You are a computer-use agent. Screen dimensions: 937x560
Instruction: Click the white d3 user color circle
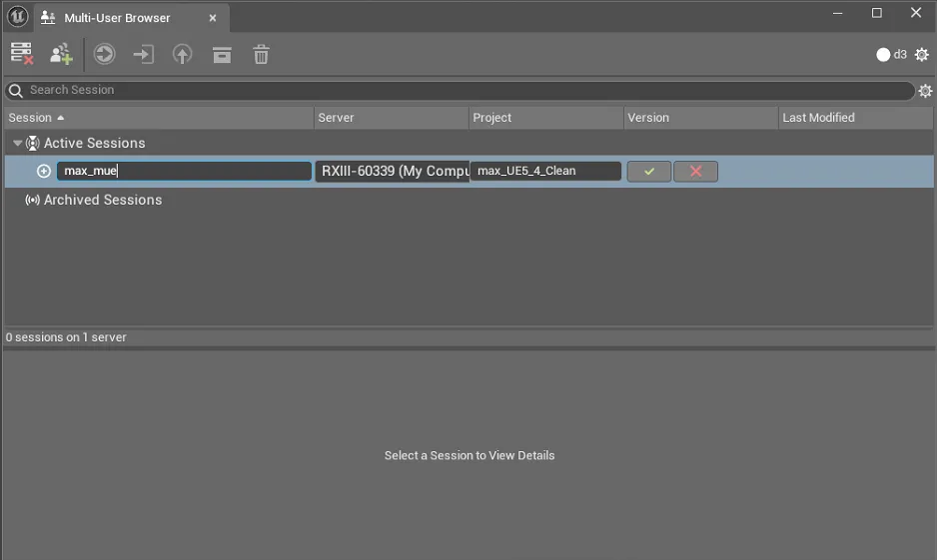coord(883,55)
